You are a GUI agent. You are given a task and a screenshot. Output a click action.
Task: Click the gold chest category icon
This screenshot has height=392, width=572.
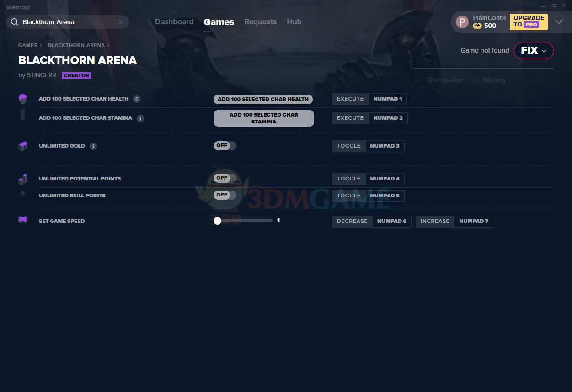tap(23, 146)
